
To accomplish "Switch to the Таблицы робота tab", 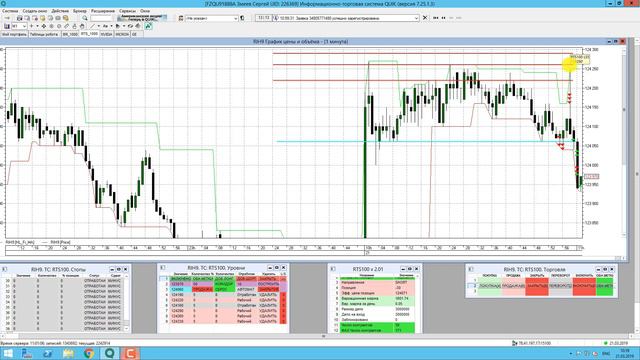I will [44, 34].
